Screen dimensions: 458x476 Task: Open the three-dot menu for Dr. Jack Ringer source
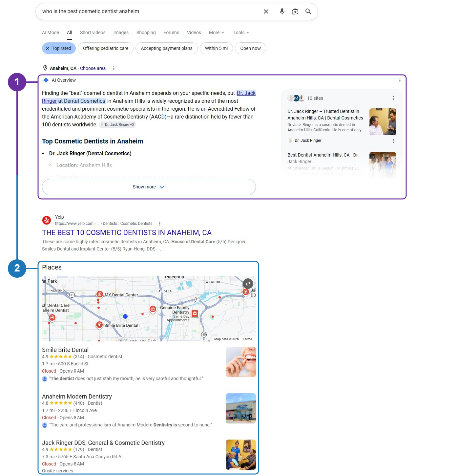tap(393, 141)
